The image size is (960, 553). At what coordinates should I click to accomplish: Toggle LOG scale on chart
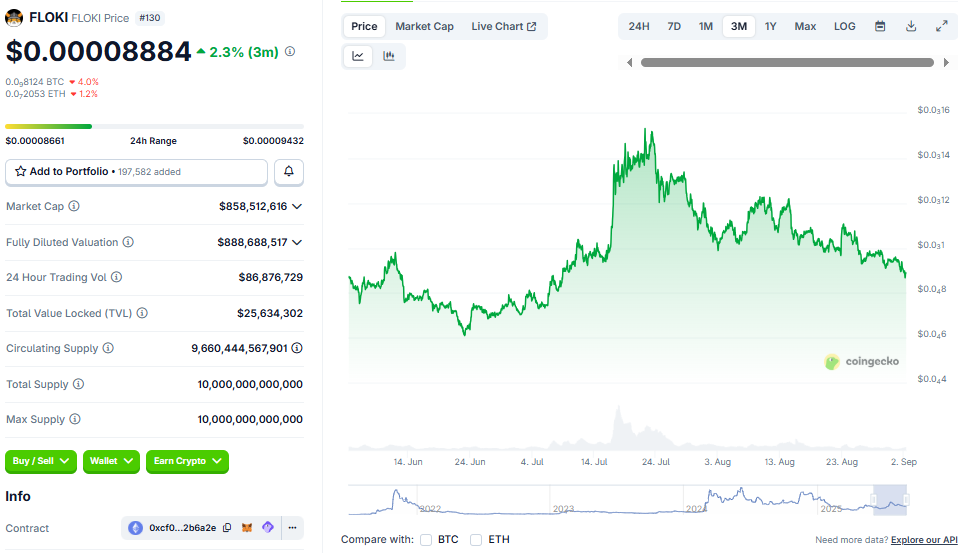tap(844, 26)
